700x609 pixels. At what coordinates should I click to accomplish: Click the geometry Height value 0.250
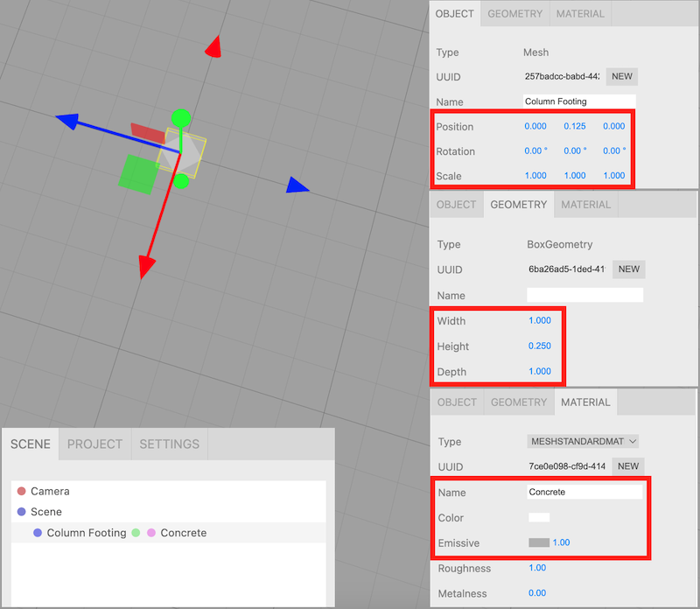[539, 346]
